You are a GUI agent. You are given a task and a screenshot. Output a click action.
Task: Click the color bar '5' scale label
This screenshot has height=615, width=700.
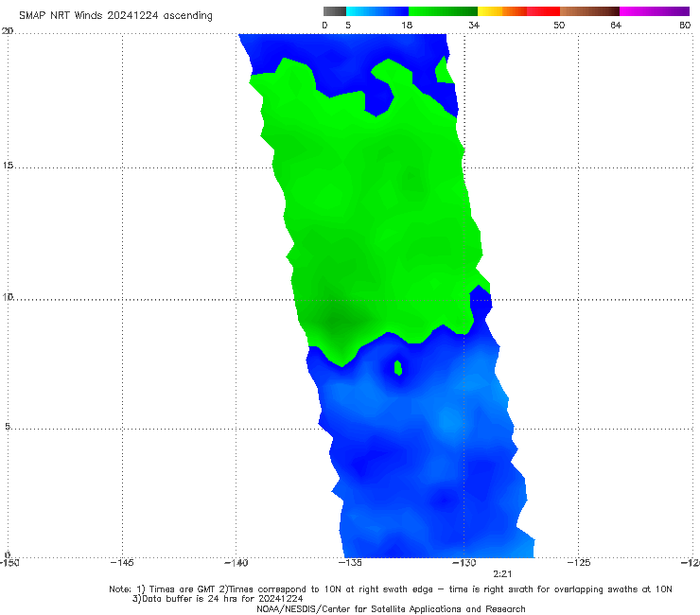(x=348, y=25)
